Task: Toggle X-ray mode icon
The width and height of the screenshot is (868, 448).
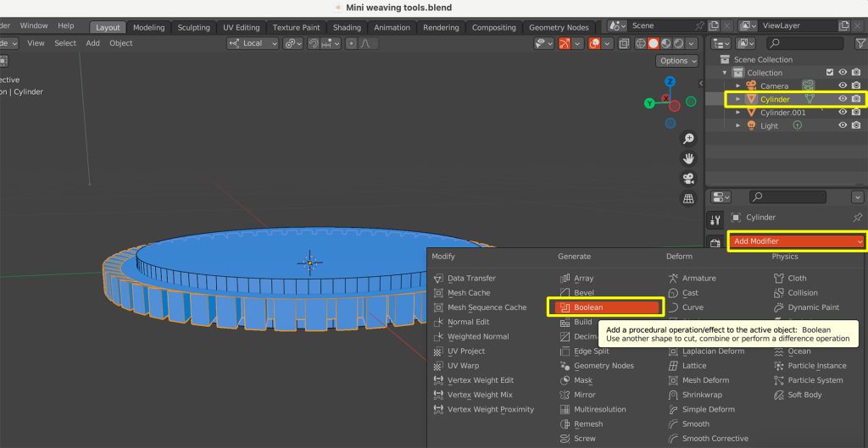Action: coord(624,43)
